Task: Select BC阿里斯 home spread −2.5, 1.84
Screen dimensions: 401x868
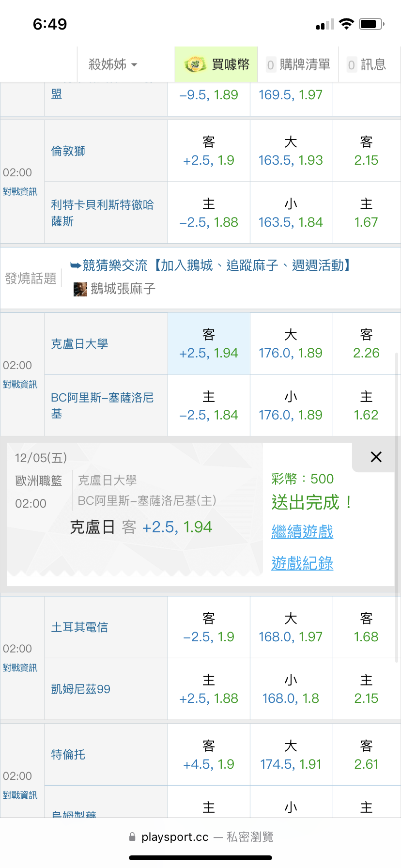Action: [209, 406]
